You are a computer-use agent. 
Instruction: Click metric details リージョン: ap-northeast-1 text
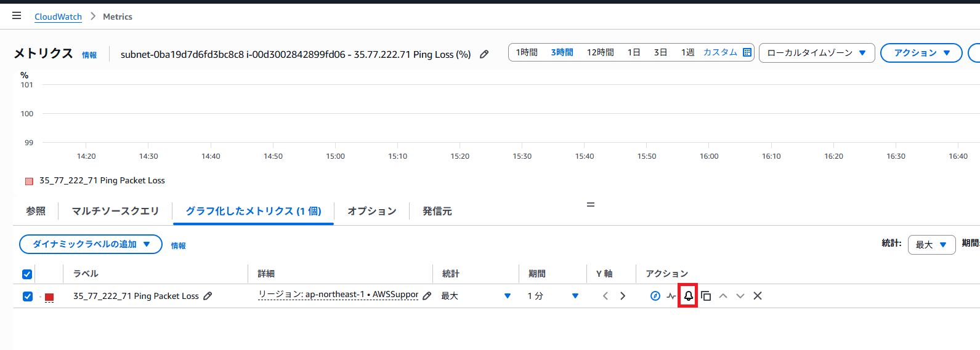[338, 295]
